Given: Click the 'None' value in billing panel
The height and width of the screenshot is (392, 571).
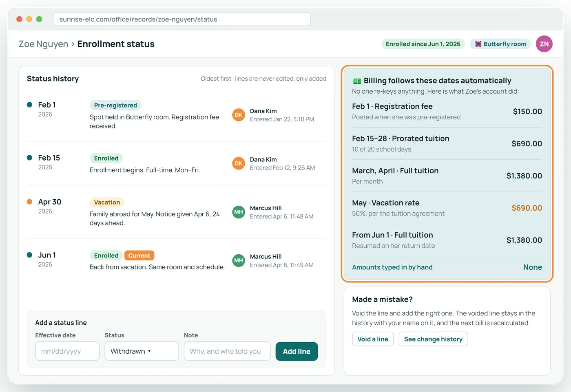Looking at the screenshot, I should coord(533,267).
